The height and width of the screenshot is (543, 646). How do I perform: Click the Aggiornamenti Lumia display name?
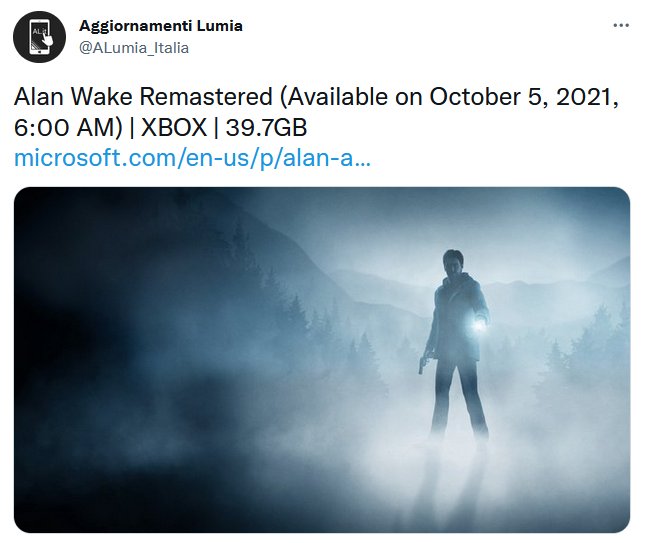161,26
